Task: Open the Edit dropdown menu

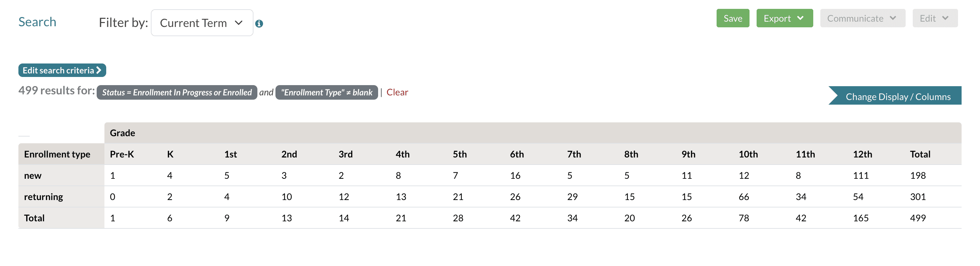Action: click(934, 18)
